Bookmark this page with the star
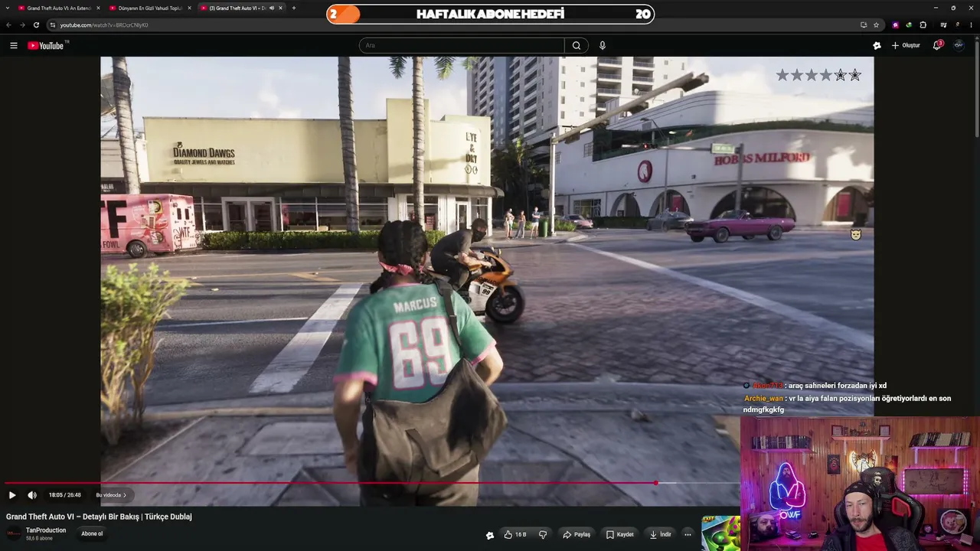The height and width of the screenshot is (551, 980). (877, 24)
